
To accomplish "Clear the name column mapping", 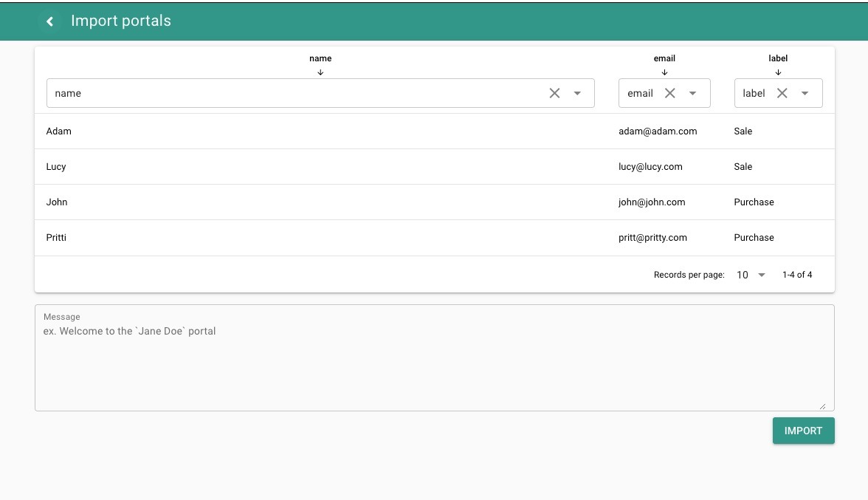I will point(554,93).
